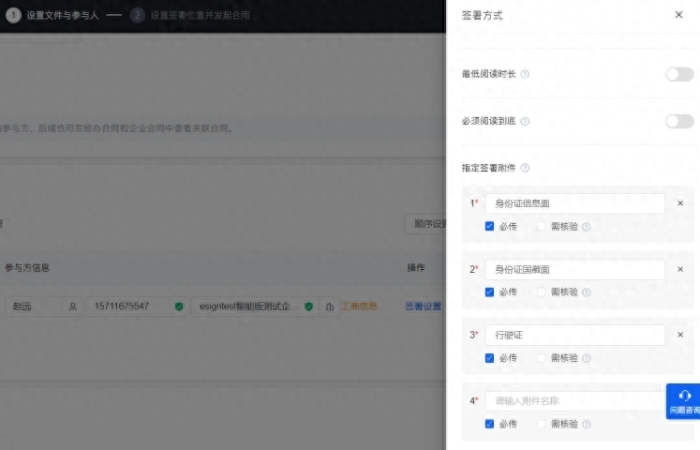The width and height of the screenshot is (700, 450).
Task: Check 需核验 box for 行驶证 attachment
Action: click(x=541, y=358)
